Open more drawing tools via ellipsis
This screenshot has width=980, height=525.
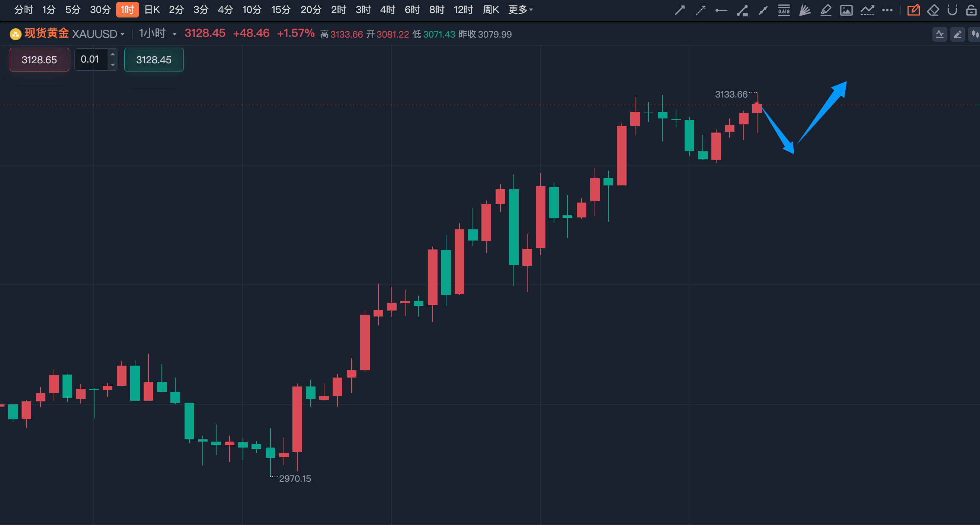(x=887, y=10)
